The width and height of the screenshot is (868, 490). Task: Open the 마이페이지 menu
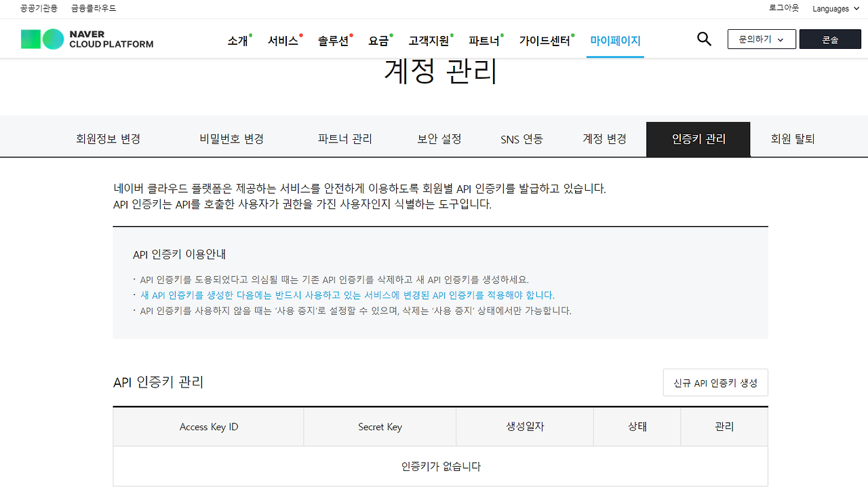tap(614, 41)
